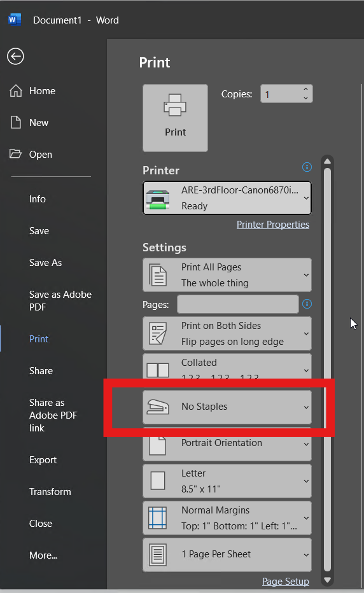Click the Open folder icon in sidebar
The height and width of the screenshot is (593, 364).
tap(15, 153)
